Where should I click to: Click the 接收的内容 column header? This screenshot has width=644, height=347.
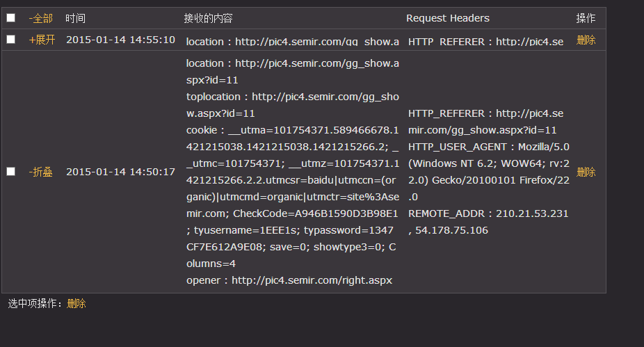coord(208,18)
